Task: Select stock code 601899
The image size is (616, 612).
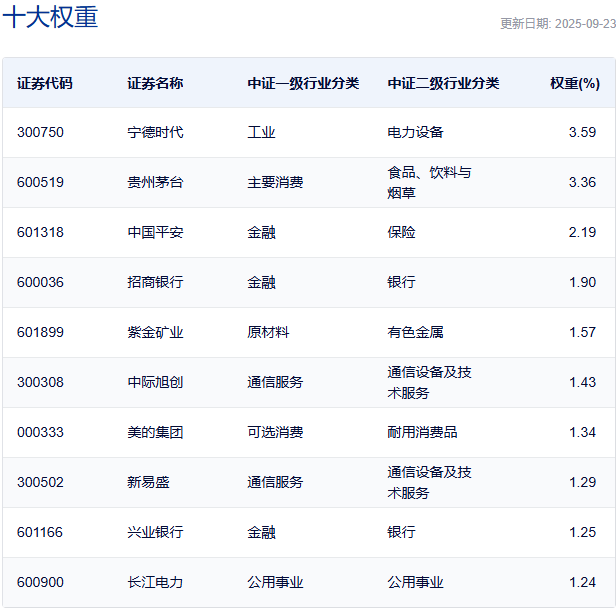Action: [40, 332]
